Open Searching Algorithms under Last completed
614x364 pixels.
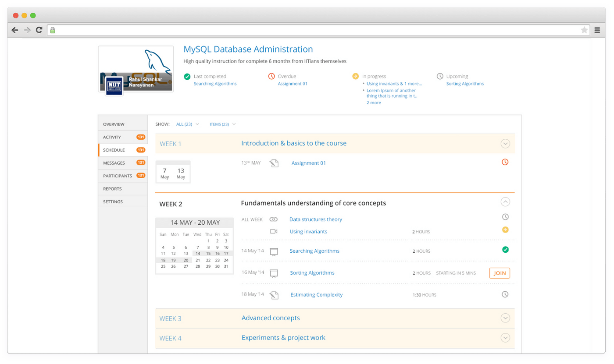click(x=215, y=84)
